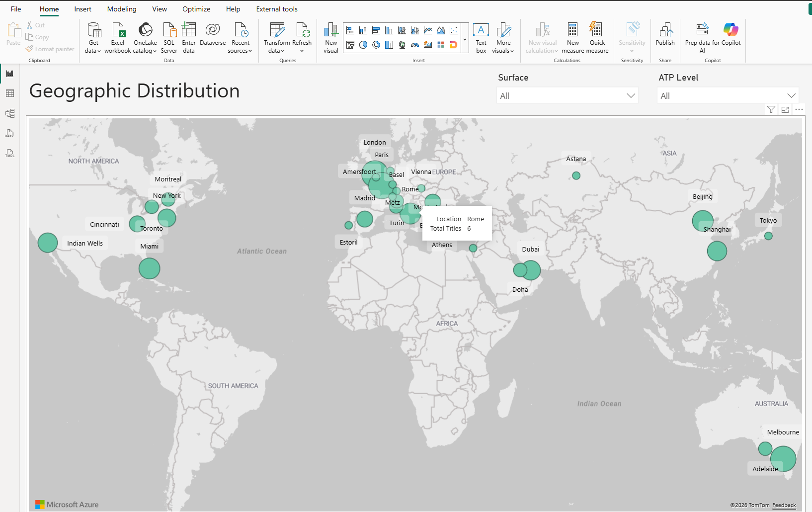Screen dimensions: 812x512
Task: Open the OneLake catalog
Action: click(x=145, y=38)
